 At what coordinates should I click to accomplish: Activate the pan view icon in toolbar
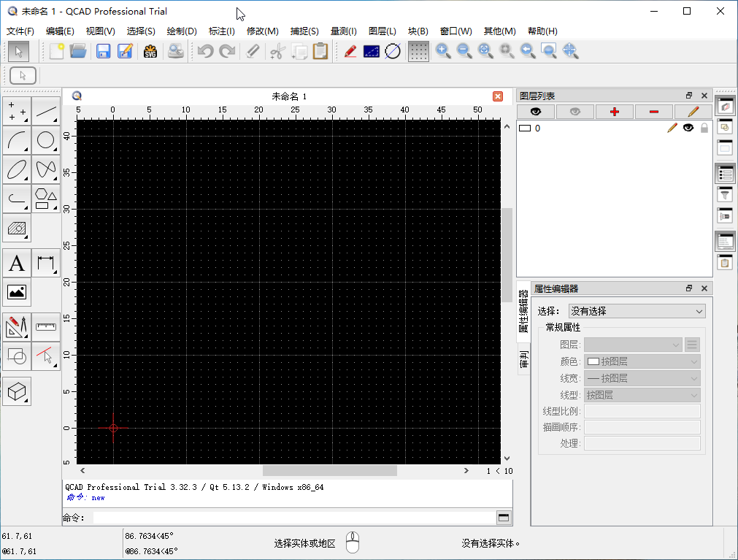(570, 51)
